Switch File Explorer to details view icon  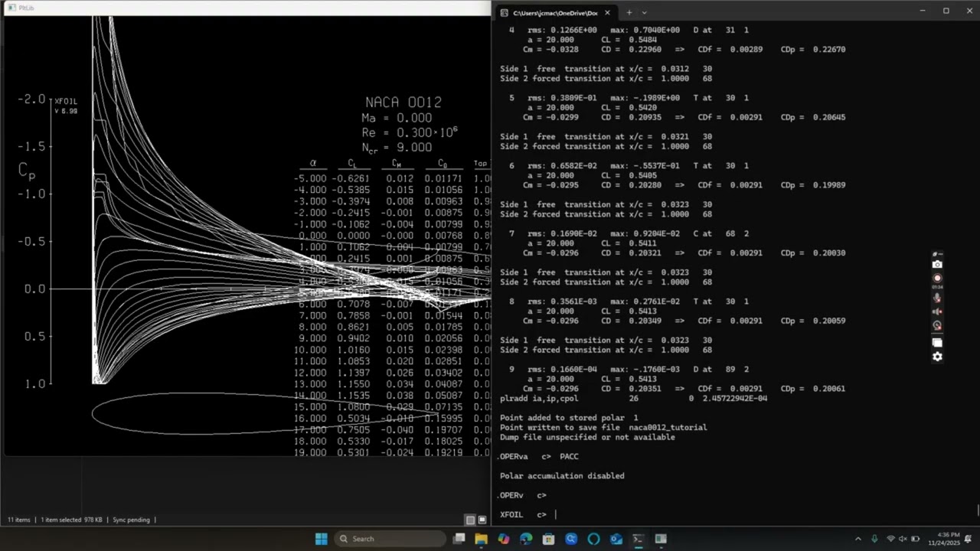[471, 520]
